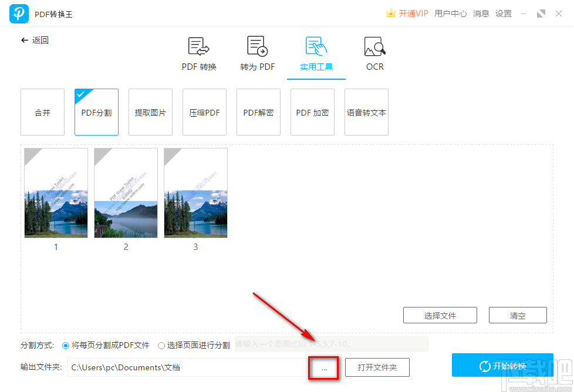The width and height of the screenshot is (574, 392).
Task: Open the 压缩PDF compression tool
Action: 204,111
